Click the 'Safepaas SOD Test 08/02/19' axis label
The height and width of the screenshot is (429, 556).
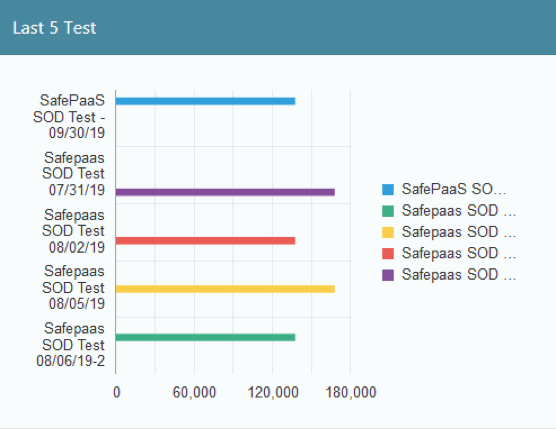(73, 231)
